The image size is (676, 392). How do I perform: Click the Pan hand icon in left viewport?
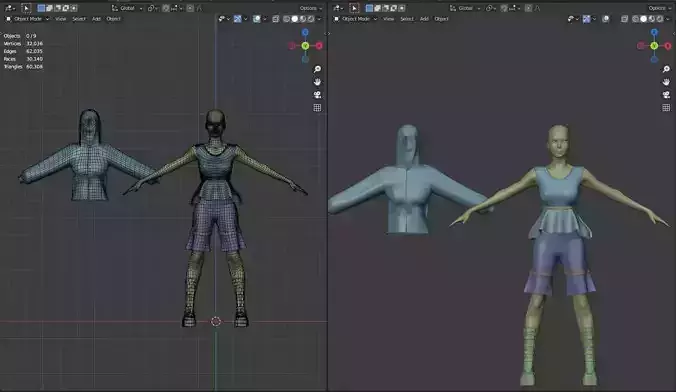pos(317,82)
